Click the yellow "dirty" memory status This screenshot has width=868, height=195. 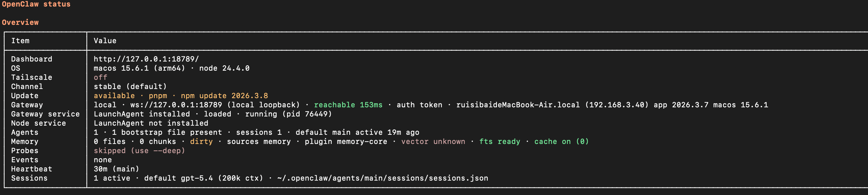(x=201, y=142)
